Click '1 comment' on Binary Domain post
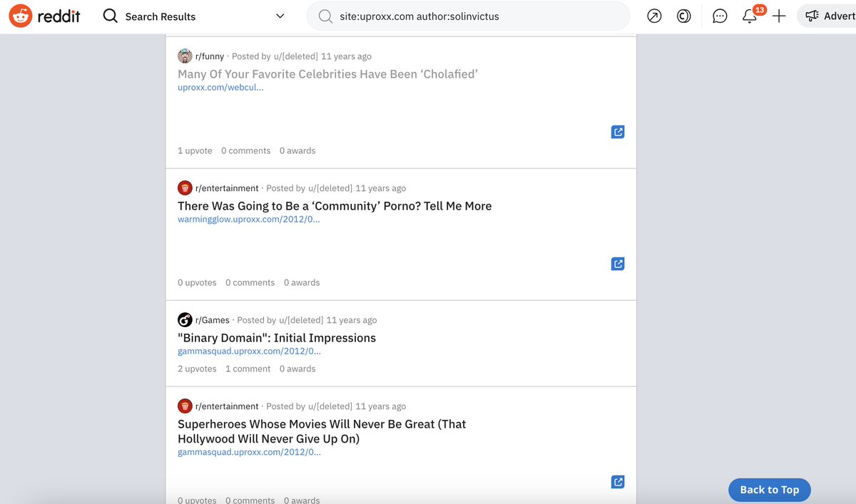Screen dimensions: 856x504 248,369
